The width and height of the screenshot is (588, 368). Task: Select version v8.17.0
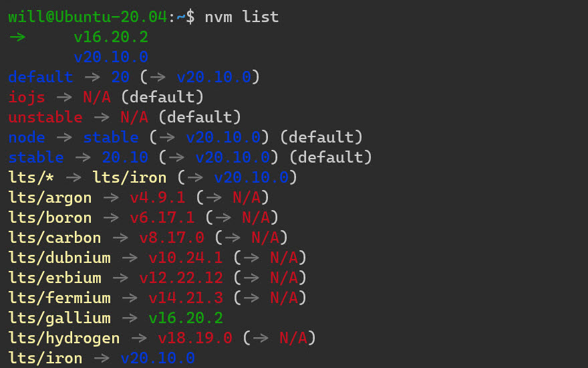[172, 238]
